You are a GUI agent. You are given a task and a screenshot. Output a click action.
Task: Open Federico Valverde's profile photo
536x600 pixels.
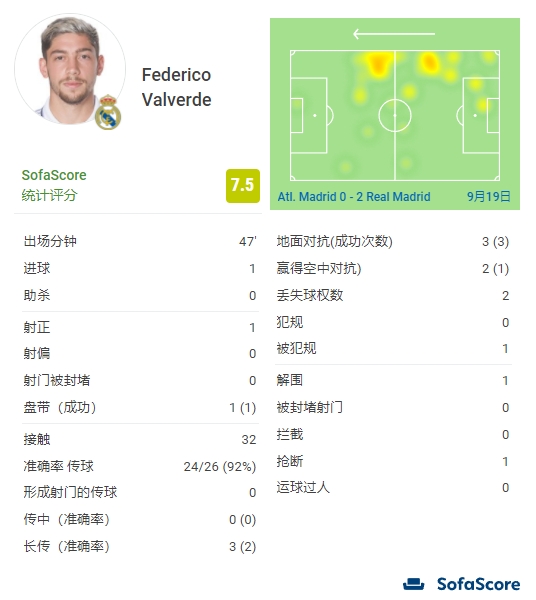point(70,70)
